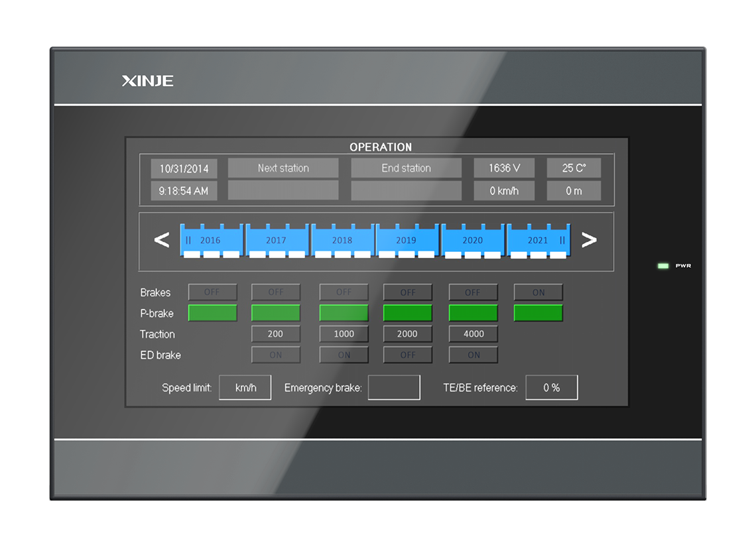
Task: Click the TE/BE reference 0 % field
Action: [x=551, y=388]
